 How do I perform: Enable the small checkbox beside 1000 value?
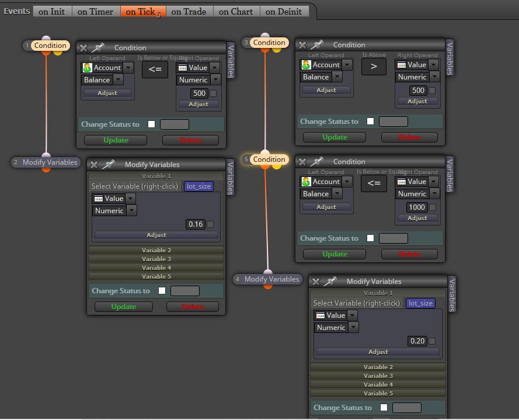pyautogui.click(x=432, y=207)
